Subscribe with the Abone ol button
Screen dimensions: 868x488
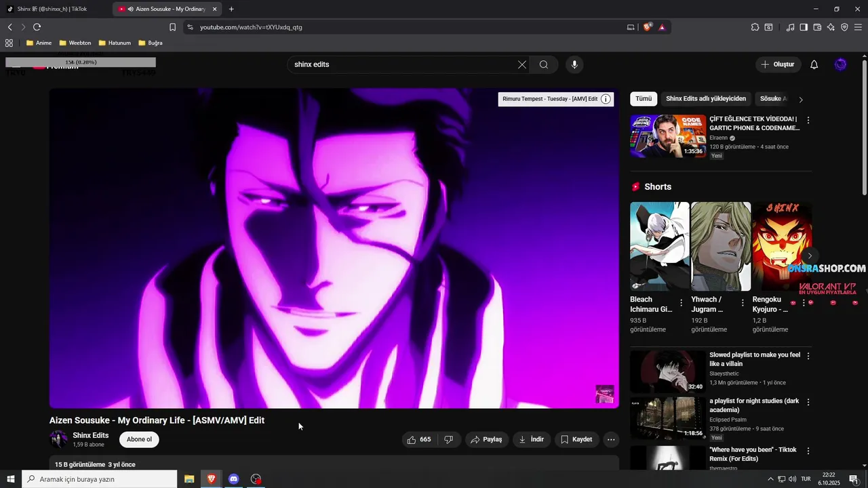139,439
